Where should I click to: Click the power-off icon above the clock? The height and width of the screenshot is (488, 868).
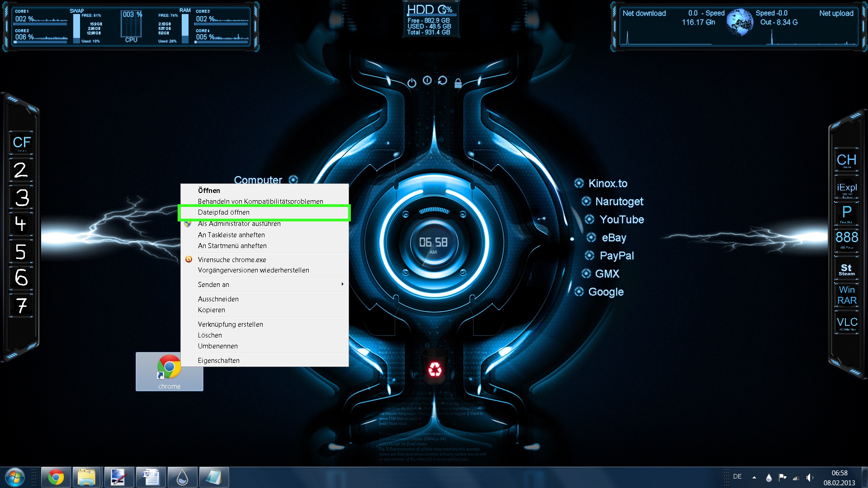411,83
